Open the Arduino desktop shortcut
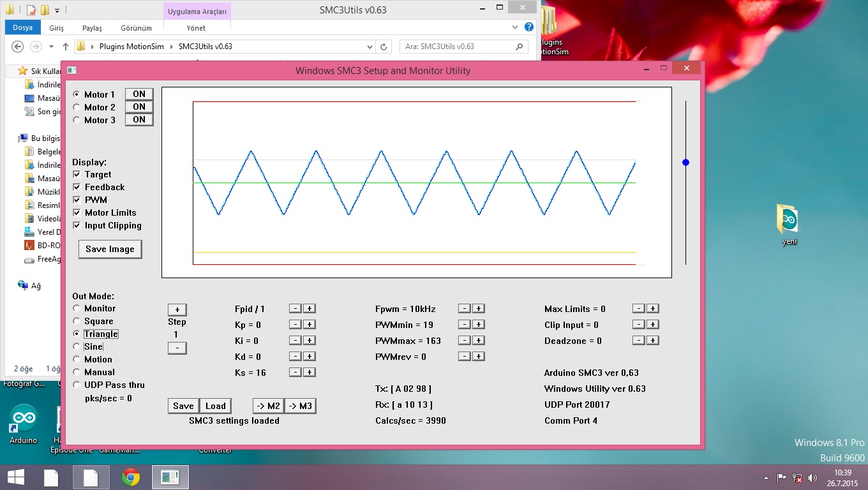The height and width of the screenshot is (490, 868). (24, 419)
